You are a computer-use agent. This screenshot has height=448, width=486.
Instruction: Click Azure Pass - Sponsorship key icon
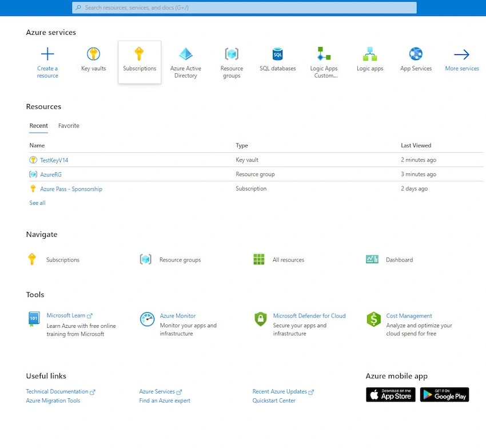tap(33, 189)
